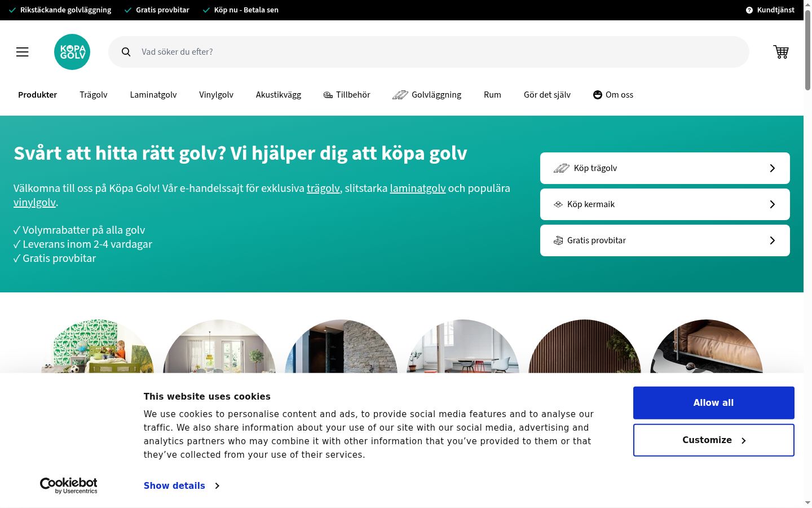Image resolution: width=812 pixels, height=508 pixels.
Task: Click the Golvläggning planks icon
Action: 400,95
